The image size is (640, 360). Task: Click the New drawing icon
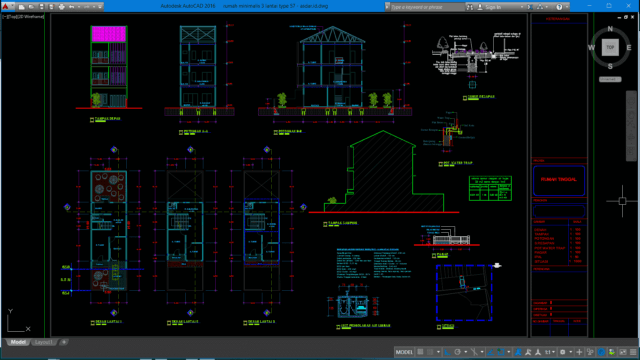[x=22, y=7]
